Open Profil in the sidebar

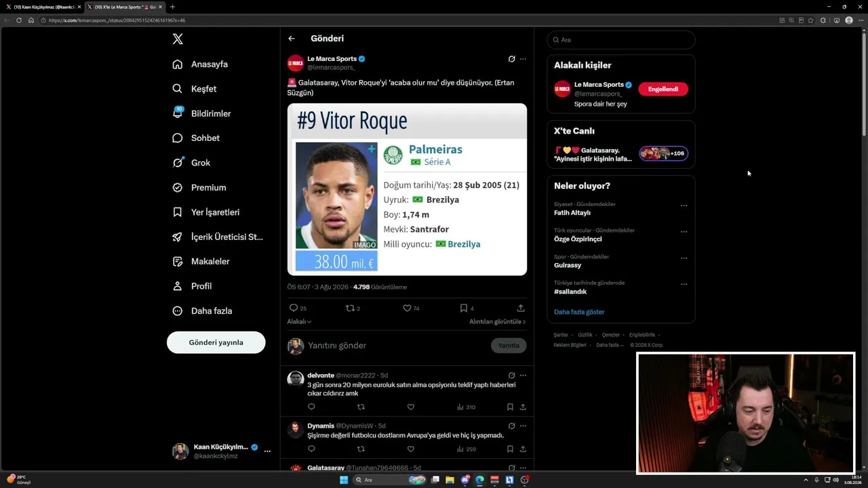pyautogui.click(x=192, y=286)
